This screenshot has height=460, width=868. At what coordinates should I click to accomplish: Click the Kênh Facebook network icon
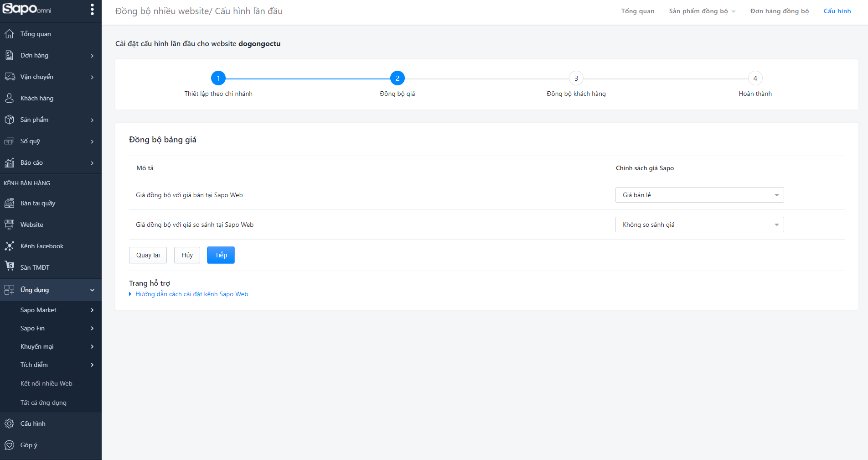pos(9,246)
